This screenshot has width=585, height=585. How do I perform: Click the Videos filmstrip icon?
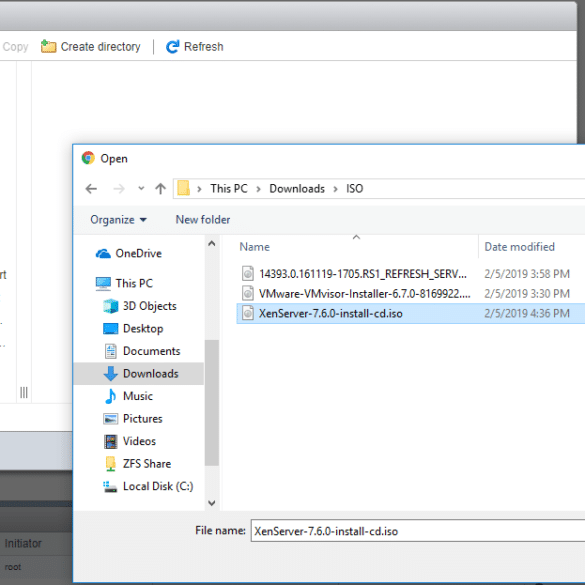(x=110, y=441)
